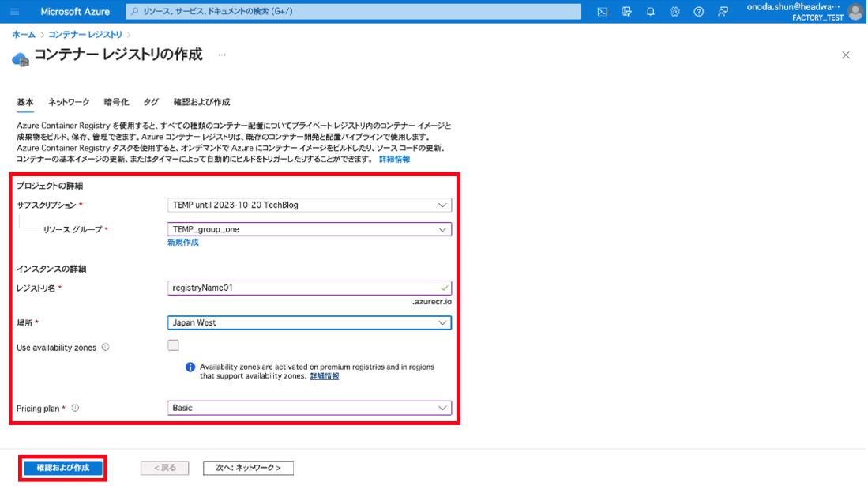Viewport: 868px width, 486px height.
Task: Open the 詳細情報 link about availability zones
Action: 325,375
